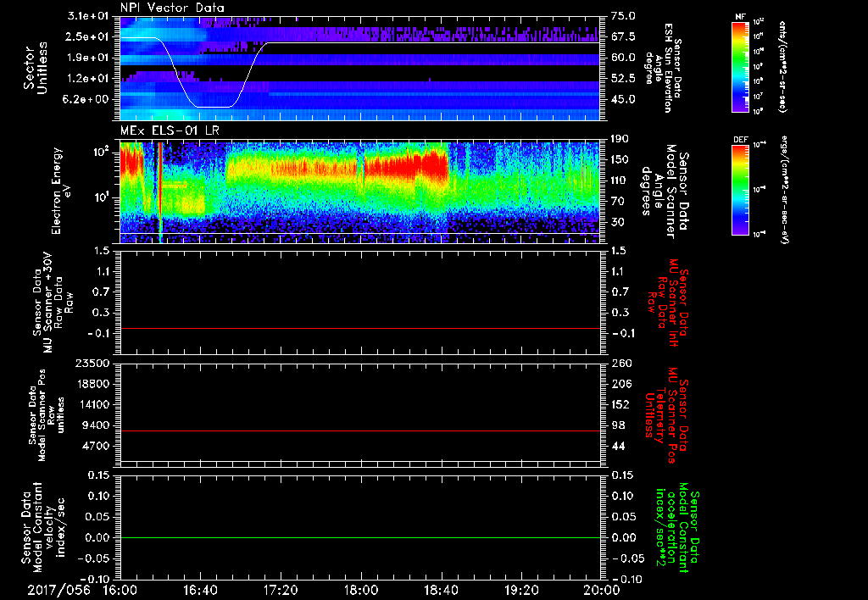Viewport: 868px width, 600px height.
Task: Click the 17:20 time axis label
Action: click(281, 590)
